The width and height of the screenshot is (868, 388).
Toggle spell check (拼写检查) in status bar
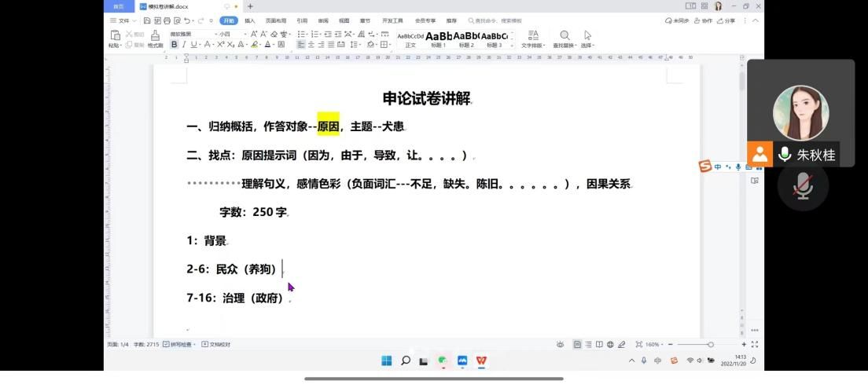[180, 344]
